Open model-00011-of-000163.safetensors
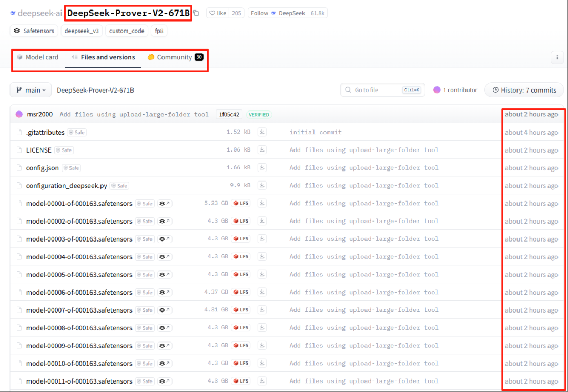 tap(79, 381)
